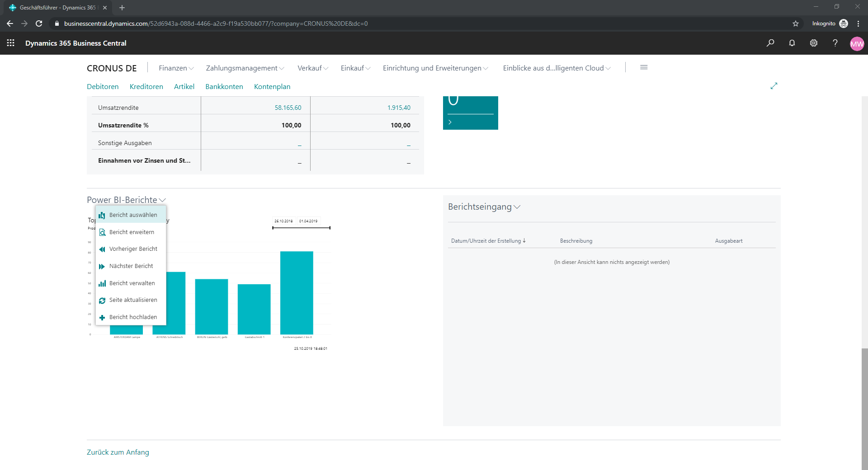This screenshot has height=470, width=868.
Task: Click Zurück zum Anfang link
Action: (x=118, y=452)
